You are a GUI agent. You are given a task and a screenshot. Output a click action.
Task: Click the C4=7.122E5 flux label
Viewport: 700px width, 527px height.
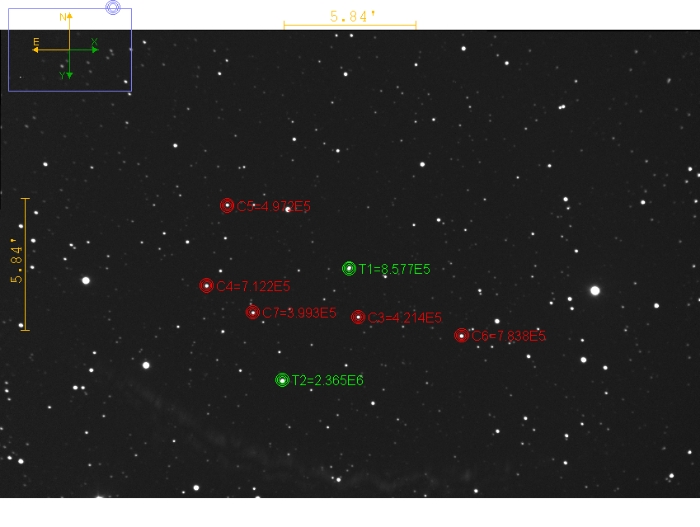(x=253, y=286)
